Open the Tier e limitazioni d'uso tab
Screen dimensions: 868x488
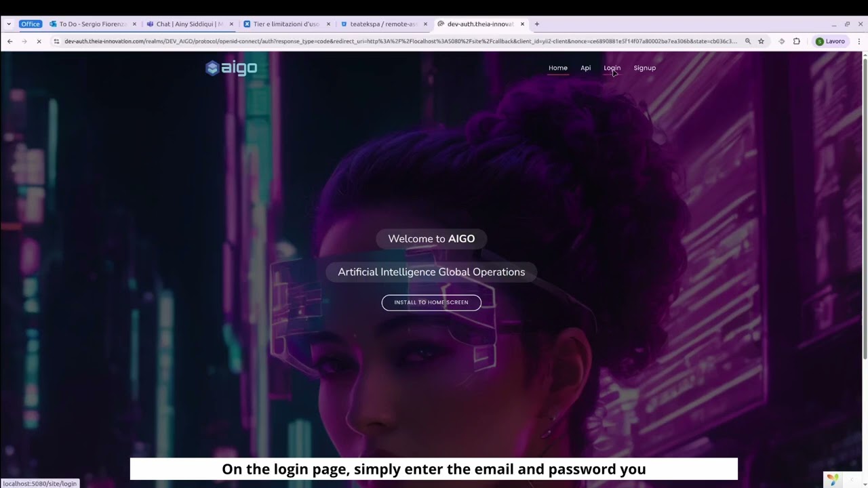286,24
